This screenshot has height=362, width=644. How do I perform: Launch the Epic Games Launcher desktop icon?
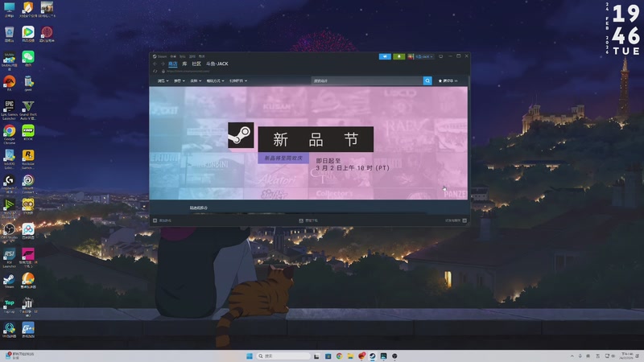tap(10, 110)
